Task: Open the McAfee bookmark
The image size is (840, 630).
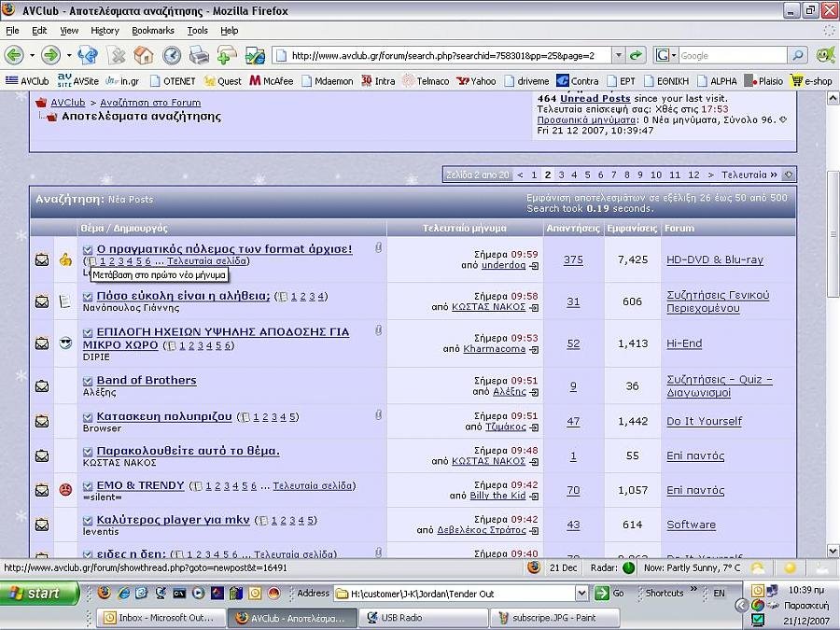Action: pos(272,81)
